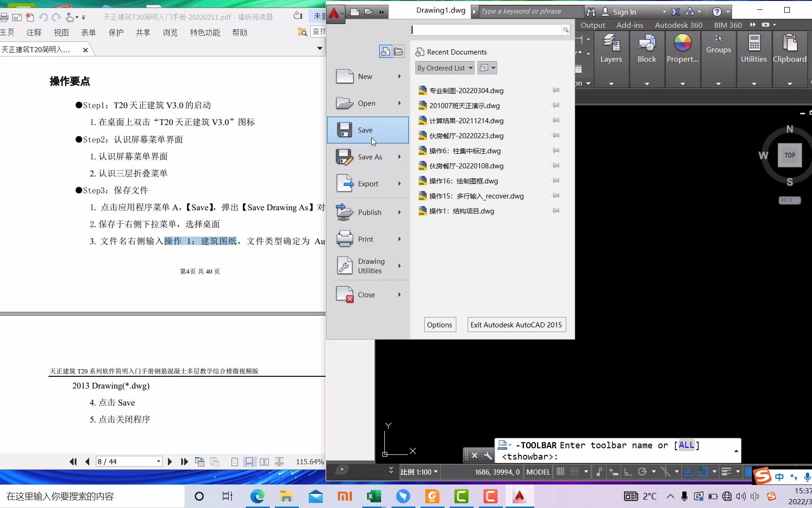Viewport: 812px width, 508px height.
Task: Expand the New submenu arrow
Action: pos(400,77)
